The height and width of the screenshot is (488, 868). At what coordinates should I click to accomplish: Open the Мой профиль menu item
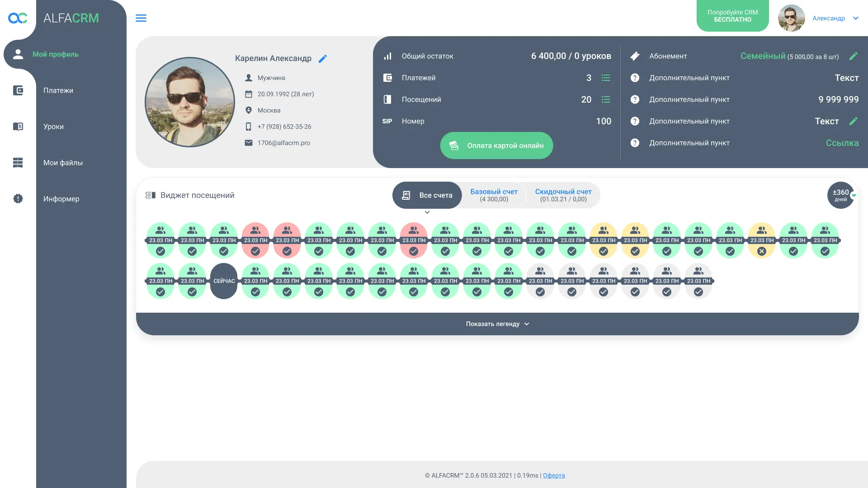(55, 54)
